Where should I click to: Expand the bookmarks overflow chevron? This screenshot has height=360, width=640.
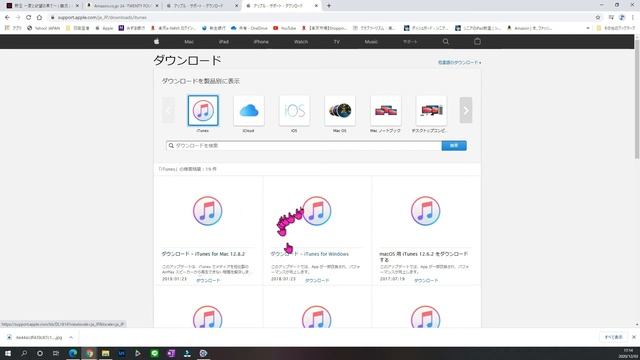[588, 28]
